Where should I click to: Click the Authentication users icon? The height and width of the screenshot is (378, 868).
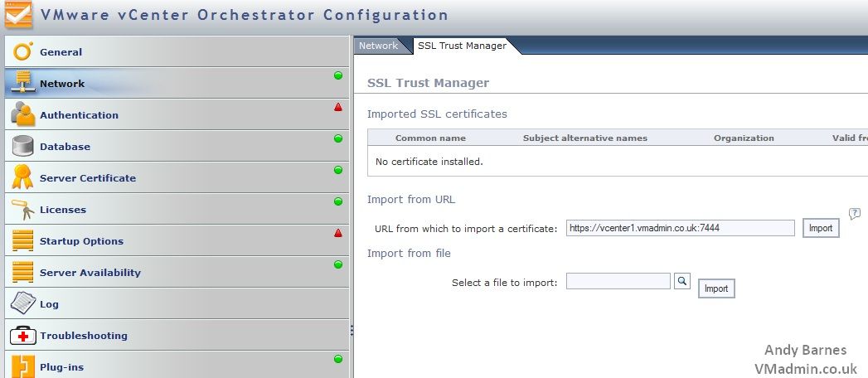pyautogui.click(x=22, y=115)
